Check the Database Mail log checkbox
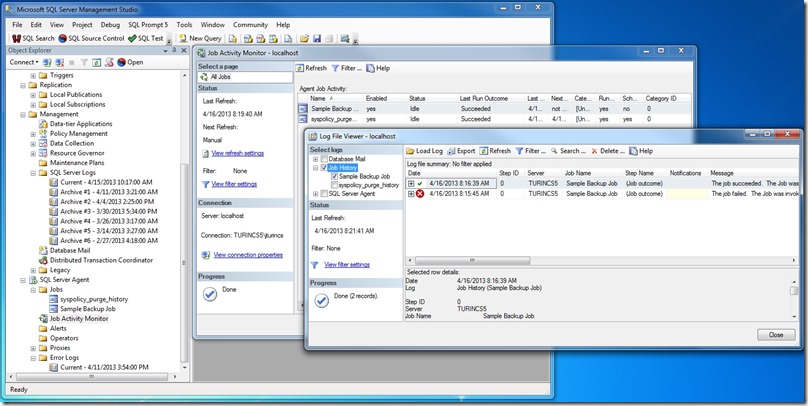This screenshot has width=808, height=406. [x=324, y=159]
